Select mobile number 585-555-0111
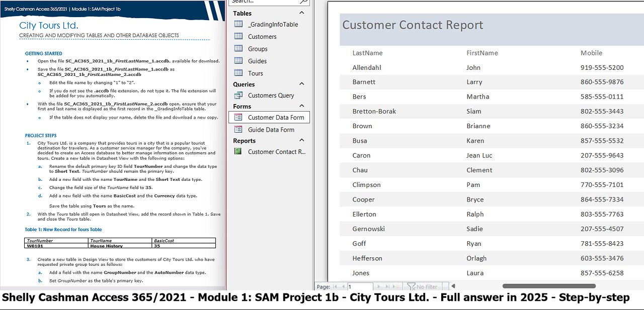The height and width of the screenshot is (310, 644). (602, 96)
